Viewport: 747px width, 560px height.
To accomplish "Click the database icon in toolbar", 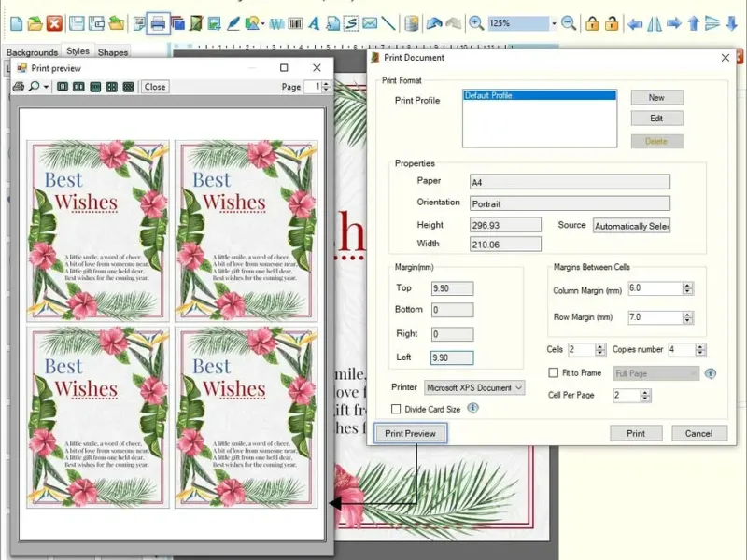I will coord(412,23).
